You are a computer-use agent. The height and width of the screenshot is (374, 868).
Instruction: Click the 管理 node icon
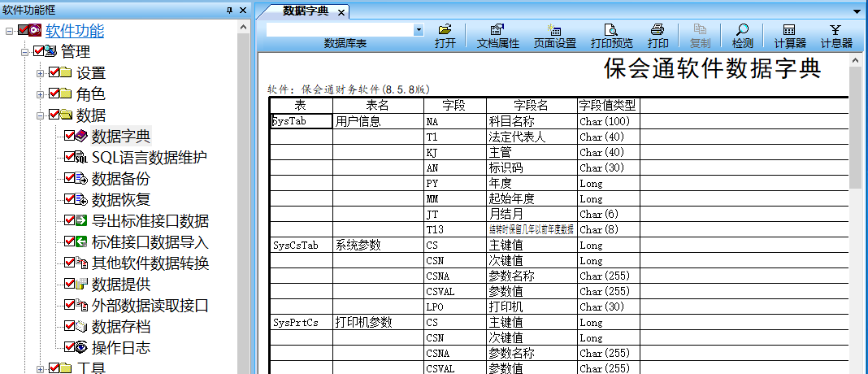click(51, 51)
